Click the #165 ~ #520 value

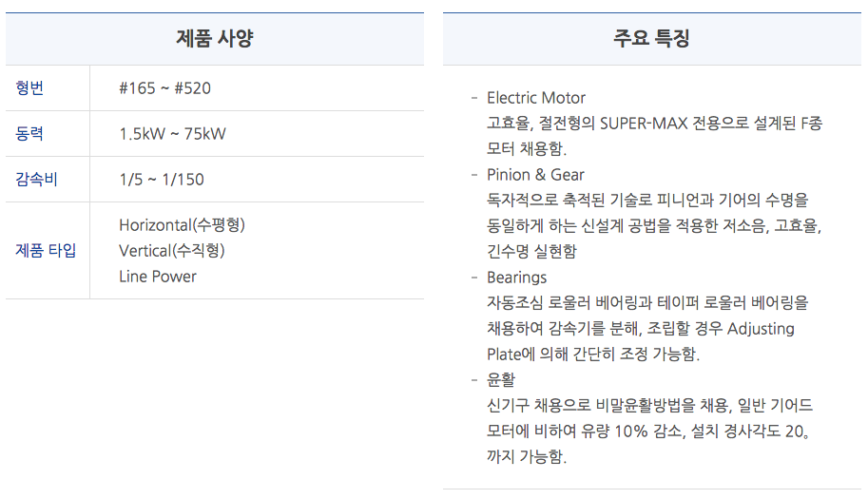pos(164,88)
